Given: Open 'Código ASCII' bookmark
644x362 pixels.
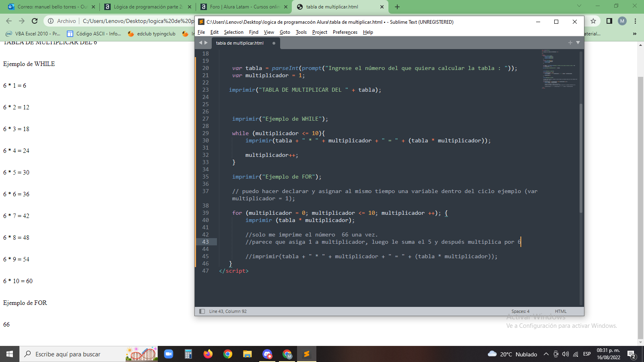Looking at the screenshot, I should tap(94, 34).
